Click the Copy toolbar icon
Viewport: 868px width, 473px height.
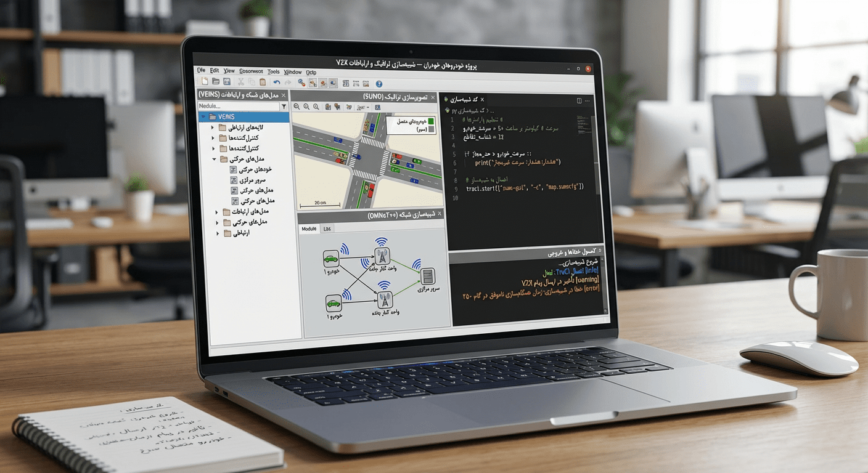(252, 82)
